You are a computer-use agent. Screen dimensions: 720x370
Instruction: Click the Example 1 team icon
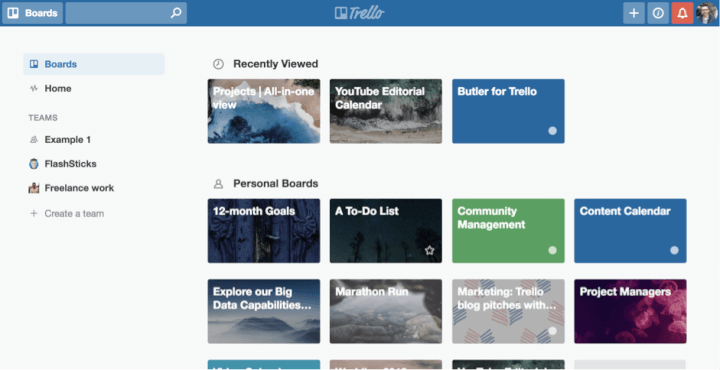click(x=34, y=140)
